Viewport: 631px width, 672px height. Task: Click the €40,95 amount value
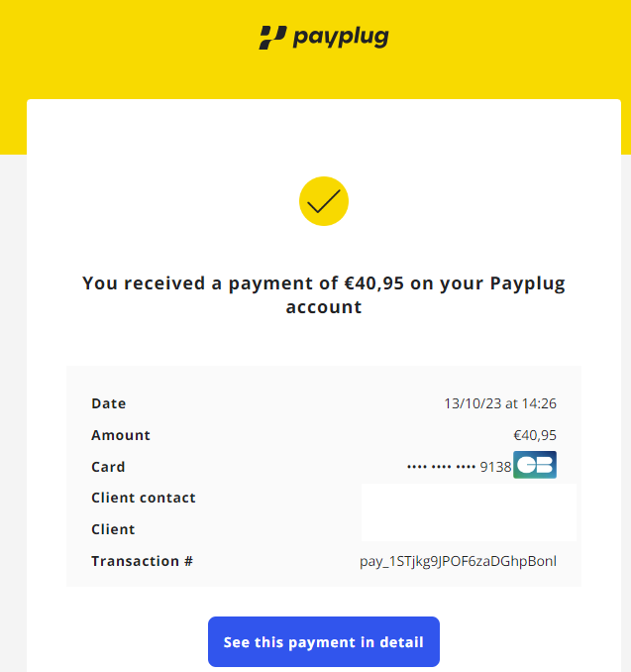point(535,435)
